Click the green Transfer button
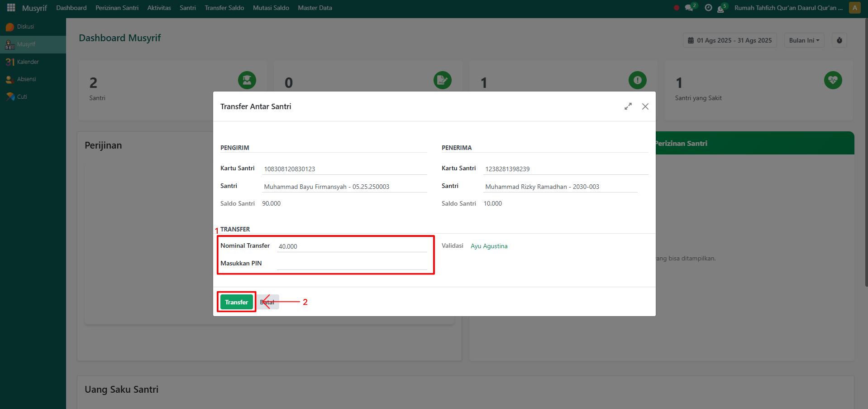The image size is (868, 409). click(x=236, y=302)
